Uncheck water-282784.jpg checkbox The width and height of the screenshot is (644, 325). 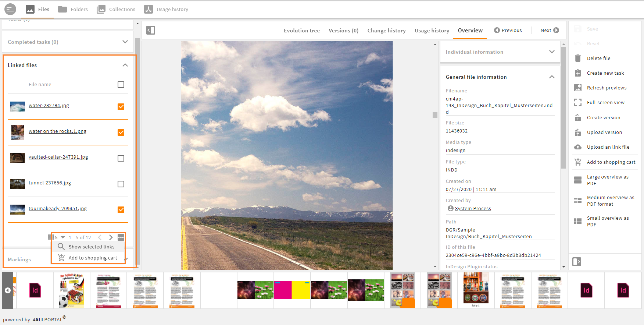(x=121, y=107)
